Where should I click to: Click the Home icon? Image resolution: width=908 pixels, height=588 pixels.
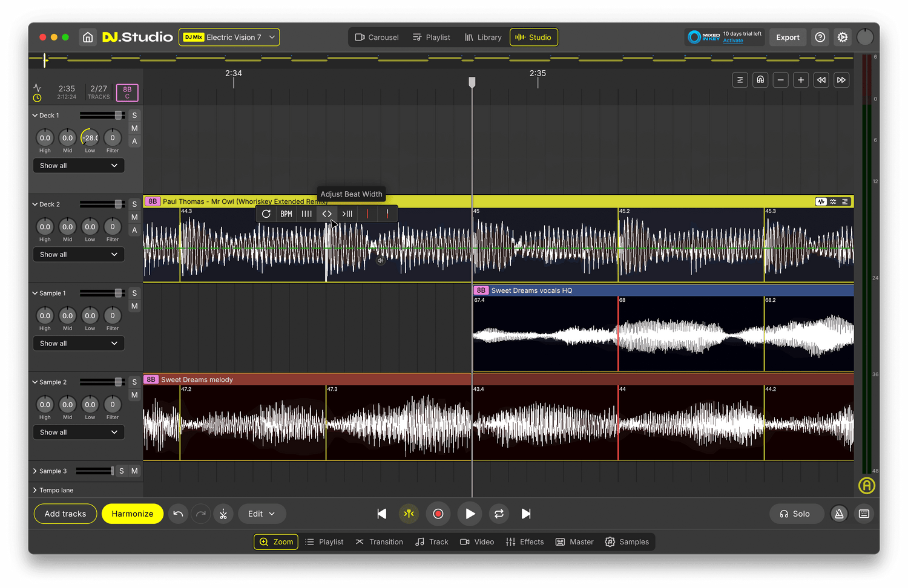tap(88, 38)
